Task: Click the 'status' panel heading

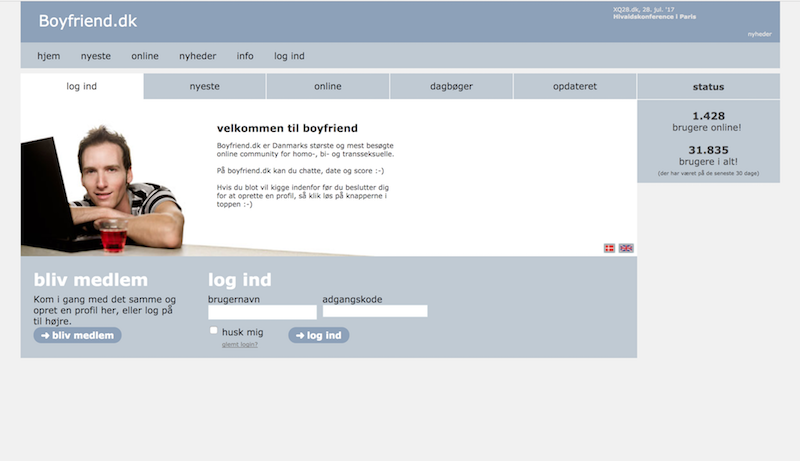Action: click(x=708, y=87)
